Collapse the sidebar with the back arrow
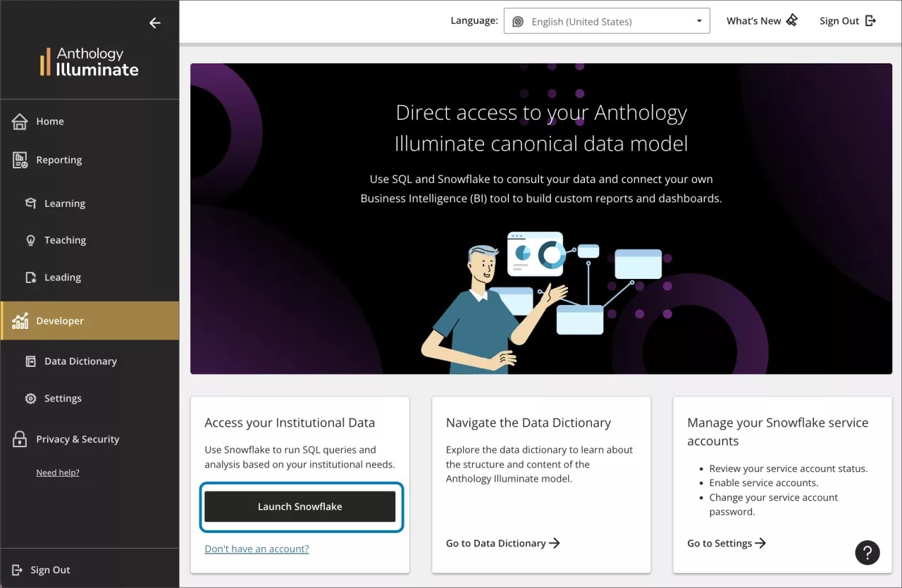 [155, 23]
